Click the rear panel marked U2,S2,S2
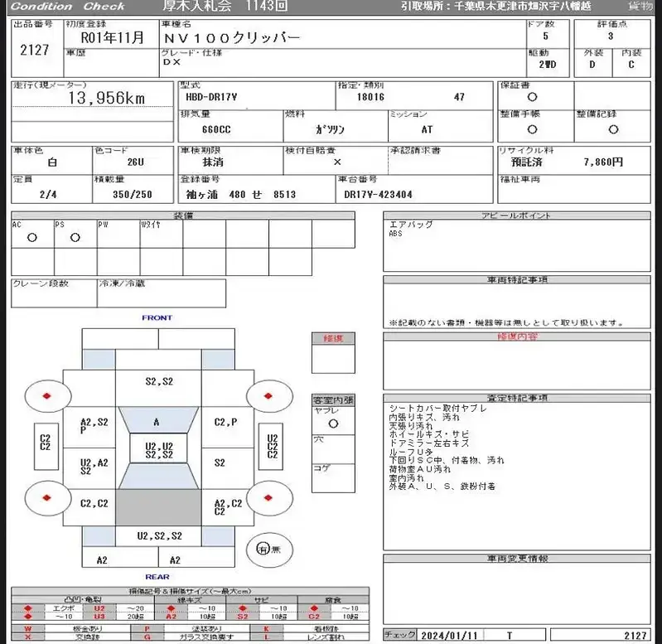Image resolution: width=662 pixels, height=644 pixels. [x=157, y=536]
